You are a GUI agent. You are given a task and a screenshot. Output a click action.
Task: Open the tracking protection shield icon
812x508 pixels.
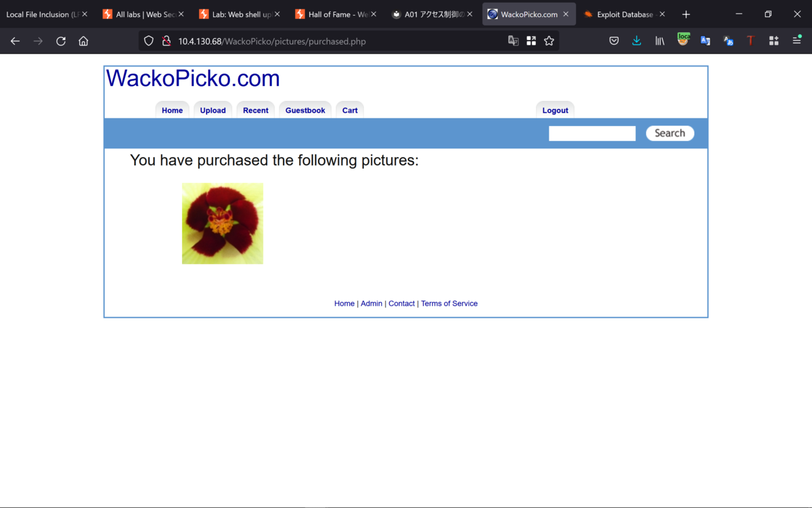pos(149,41)
